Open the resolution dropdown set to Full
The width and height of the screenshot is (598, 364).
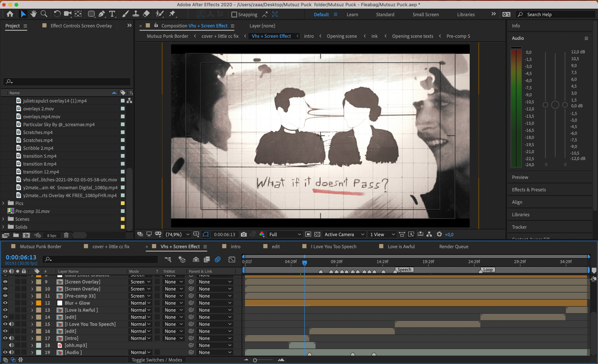point(285,234)
